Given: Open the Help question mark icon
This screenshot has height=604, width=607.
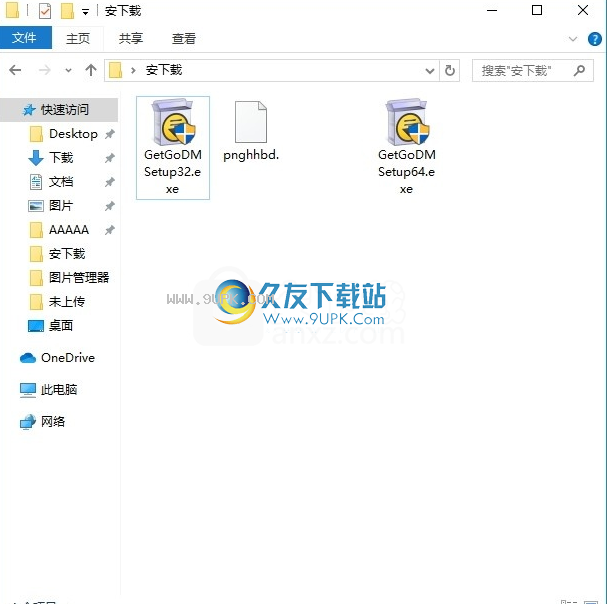Looking at the screenshot, I should point(594,39).
